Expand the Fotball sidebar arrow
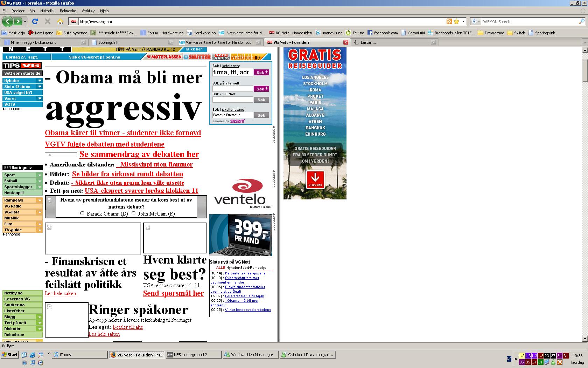Screen dimensions: 588x368 (x=40, y=181)
